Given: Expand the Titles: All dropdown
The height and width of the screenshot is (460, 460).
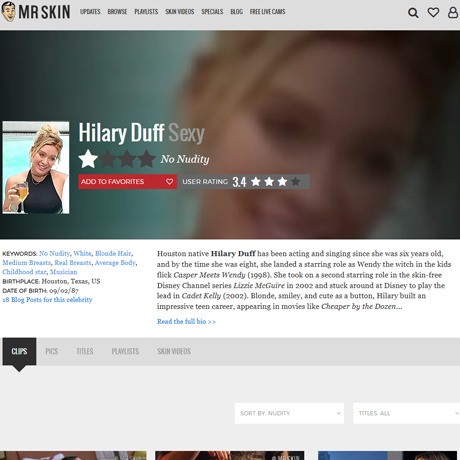Looking at the screenshot, I should [406, 413].
